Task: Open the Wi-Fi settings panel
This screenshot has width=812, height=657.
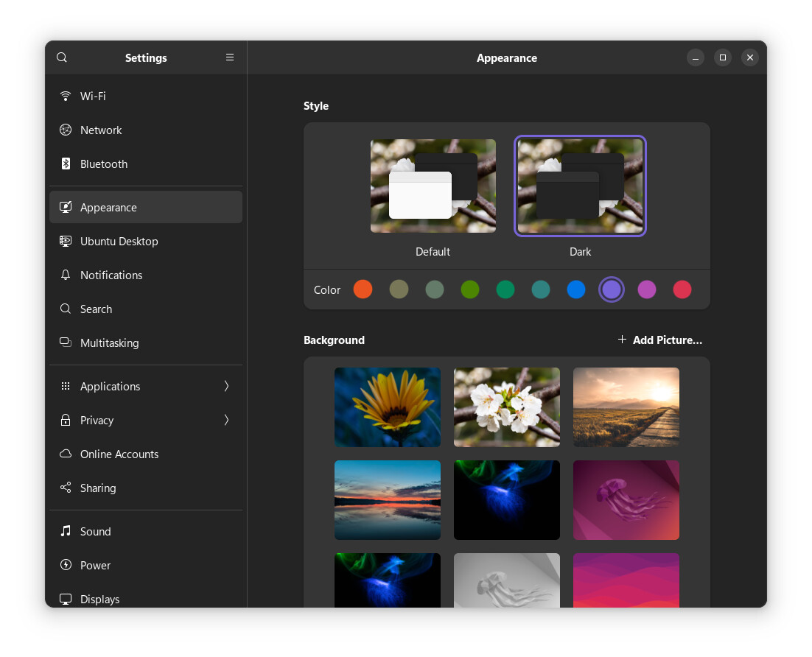Action: (146, 96)
